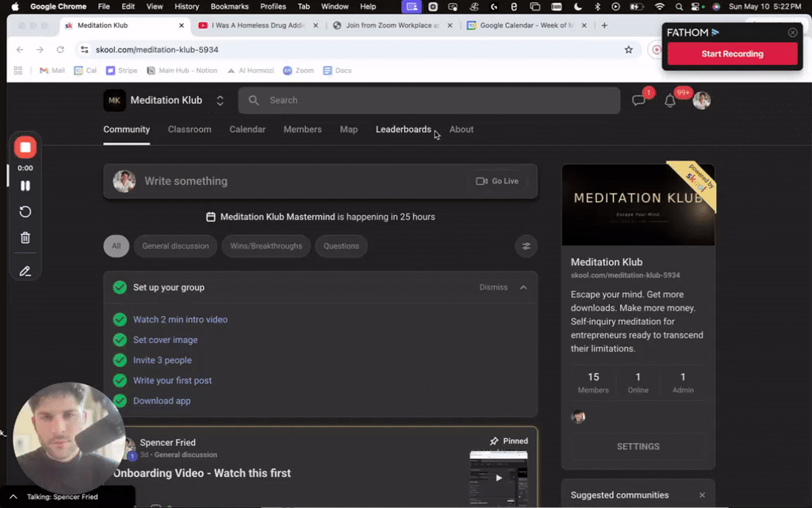Click the 15 Members stat
Image resolution: width=812 pixels, height=508 pixels.
click(593, 383)
